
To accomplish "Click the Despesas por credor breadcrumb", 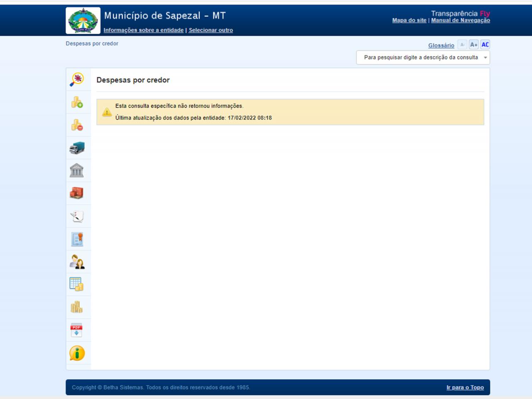I will [x=92, y=44].
